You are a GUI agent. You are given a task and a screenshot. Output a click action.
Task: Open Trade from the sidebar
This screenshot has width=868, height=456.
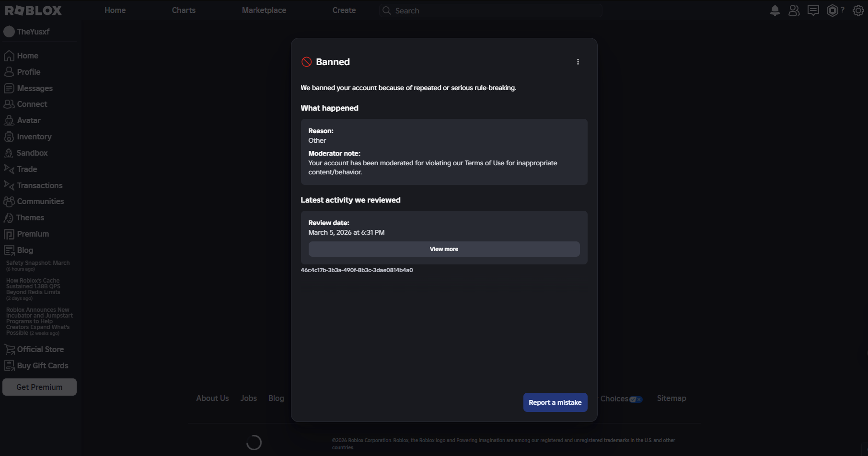21,169
